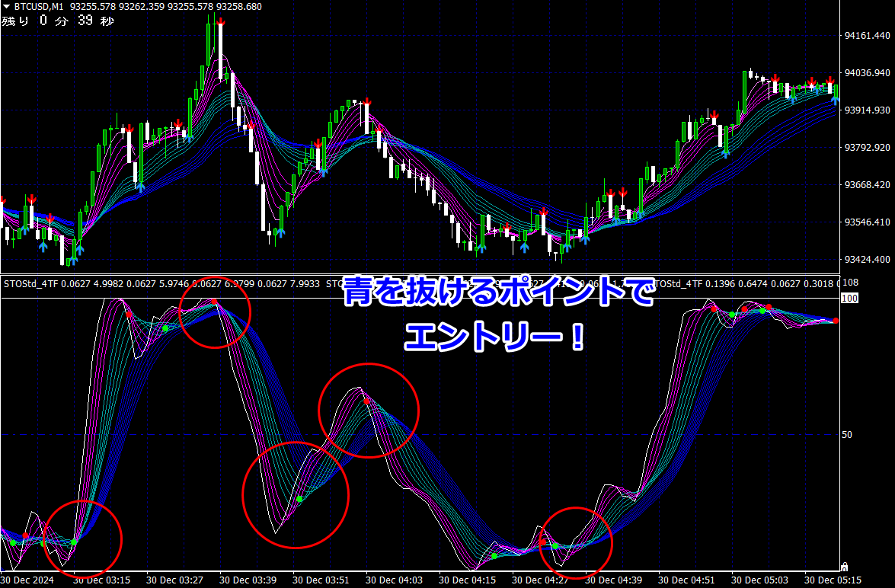Open the BTCUSD,M1 chart dropdown triangle
The image size is (895, 588).
[x=6, y=7]
